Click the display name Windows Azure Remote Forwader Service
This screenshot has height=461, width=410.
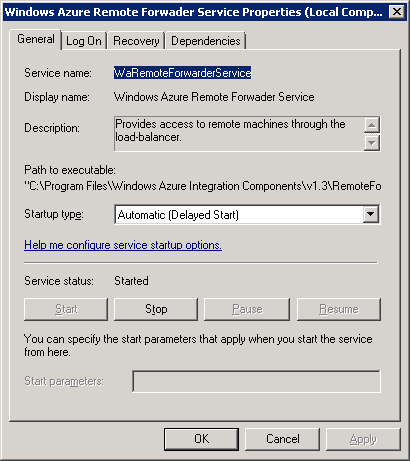pos(214,97)
